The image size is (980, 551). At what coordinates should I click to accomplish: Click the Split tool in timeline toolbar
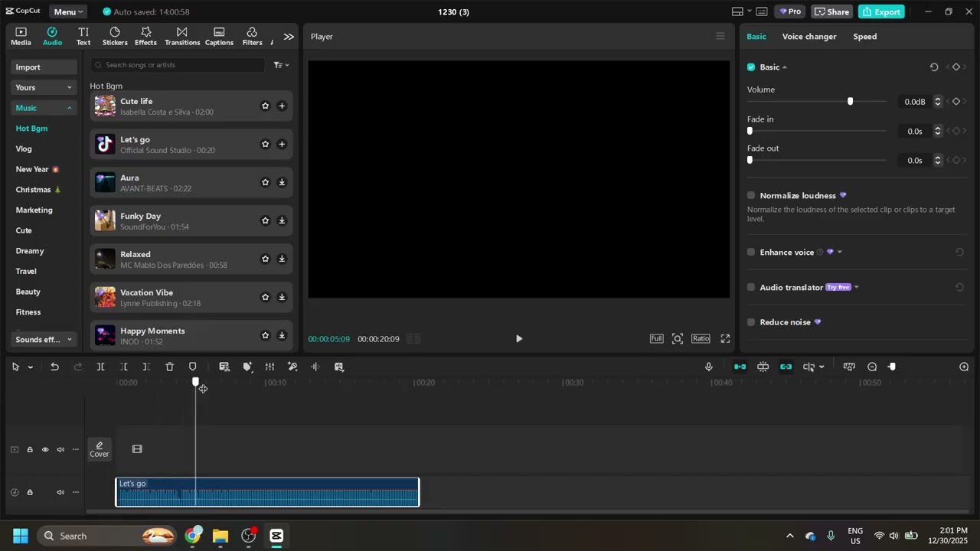(x=100, y=367)
